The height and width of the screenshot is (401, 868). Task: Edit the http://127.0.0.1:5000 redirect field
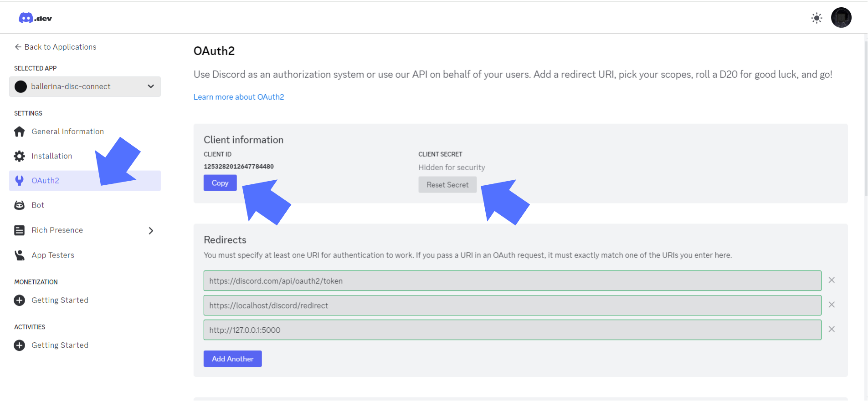click(512, 330)
